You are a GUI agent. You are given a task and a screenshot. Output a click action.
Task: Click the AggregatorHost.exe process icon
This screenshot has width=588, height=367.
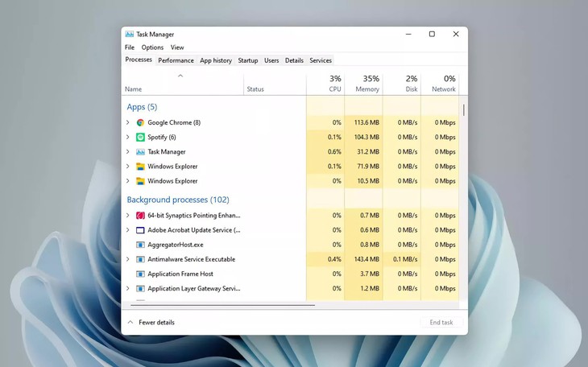pos(140,245)
